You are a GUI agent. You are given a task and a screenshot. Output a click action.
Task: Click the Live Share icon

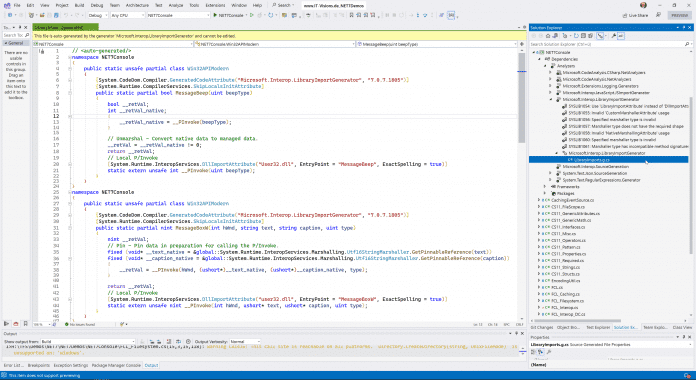[x=625, y=15]
